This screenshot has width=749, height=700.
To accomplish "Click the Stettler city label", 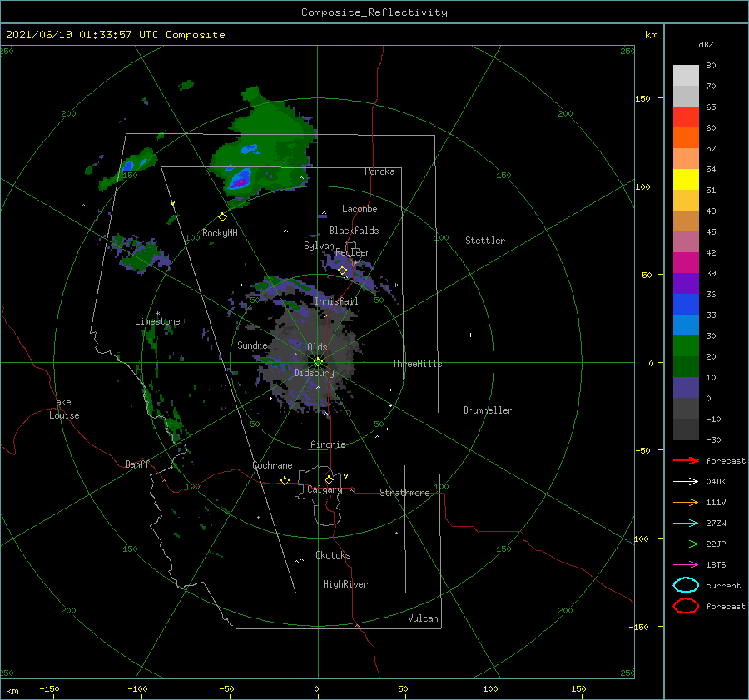I will (485, 241).
